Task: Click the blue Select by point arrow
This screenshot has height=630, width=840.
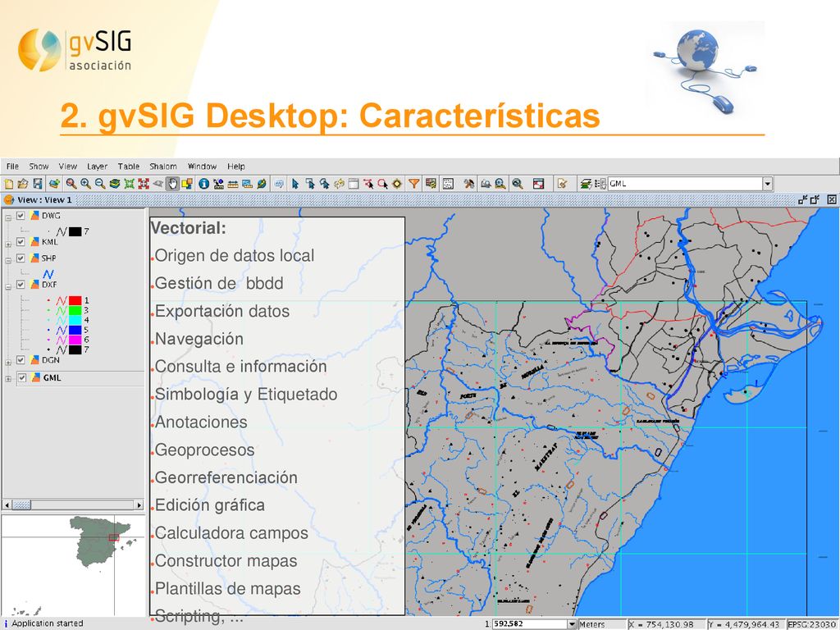Action: coord(294,184)
